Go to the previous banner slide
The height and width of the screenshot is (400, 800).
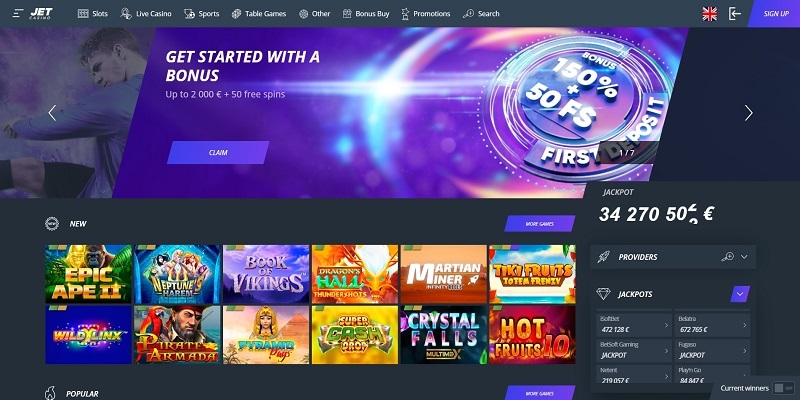pyautogui.click(x=52, y=113)
